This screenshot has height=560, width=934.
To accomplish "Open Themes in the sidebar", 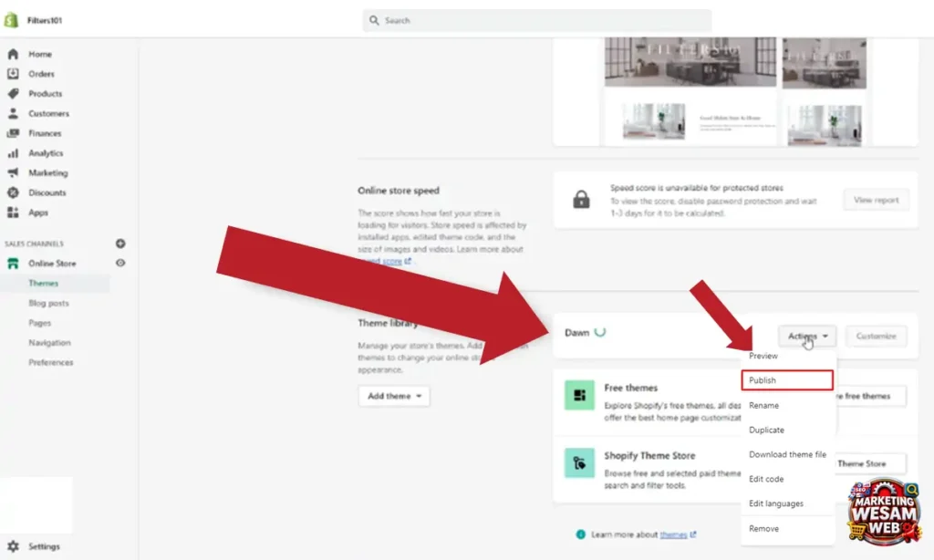I will [x=44, y=283].
